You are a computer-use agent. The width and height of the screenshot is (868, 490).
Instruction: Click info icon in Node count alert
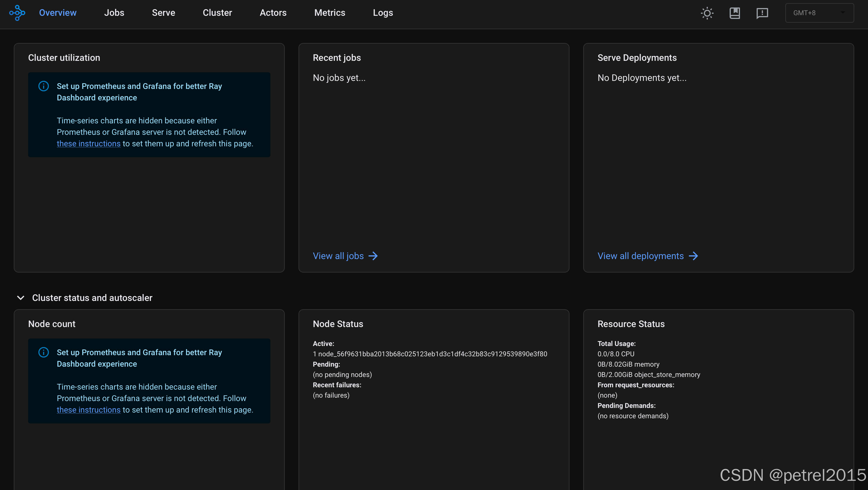coord(43,352)
